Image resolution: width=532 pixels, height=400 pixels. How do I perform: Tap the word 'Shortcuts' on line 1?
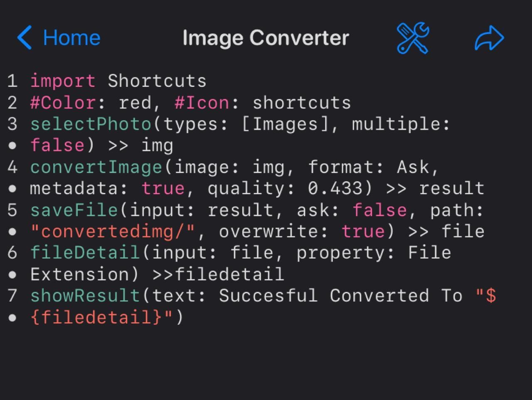click(x=157, y=81)
